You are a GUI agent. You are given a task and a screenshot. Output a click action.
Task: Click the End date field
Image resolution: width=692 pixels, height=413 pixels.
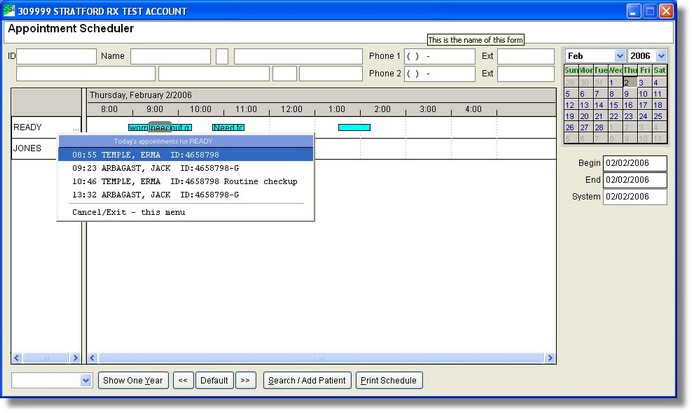pos(635,180)
